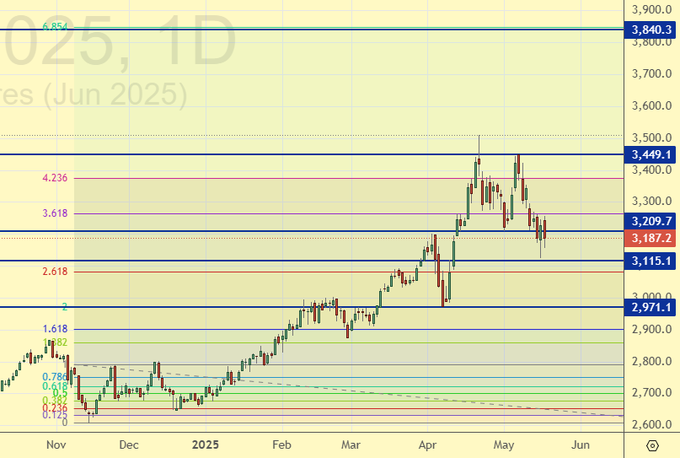
Task: Click the 2.618 Fibonacci level label
Action: tap(54, 271)
